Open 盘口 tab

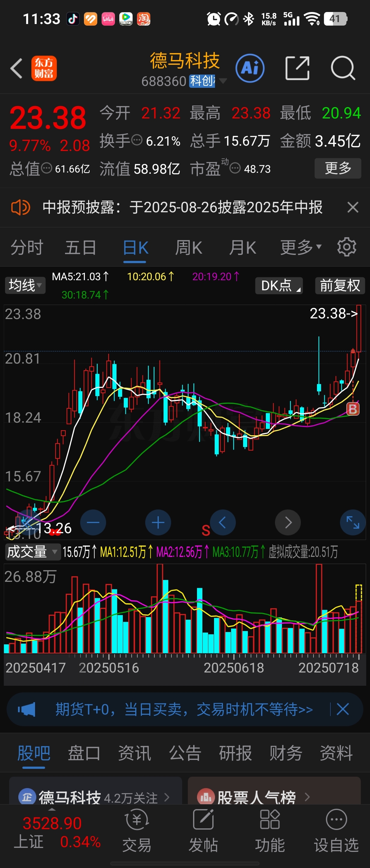pos(84,753)
